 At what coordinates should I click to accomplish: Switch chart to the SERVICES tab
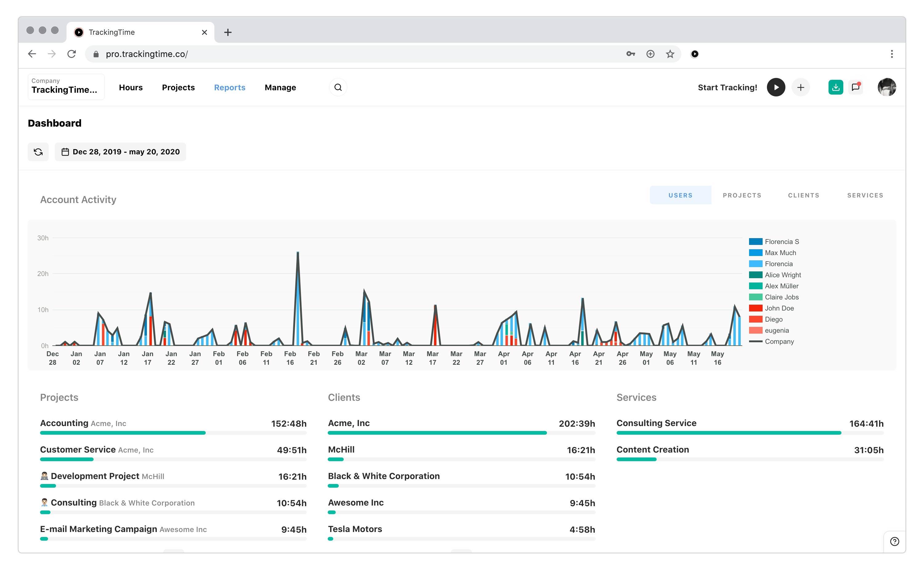pyautogui.click(x=865, y=195)
